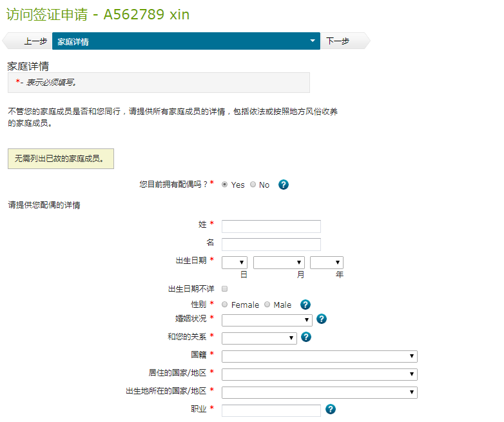Go to next step 下一步
The width and height of the screenshot is (504, 422).
(345, 41)
